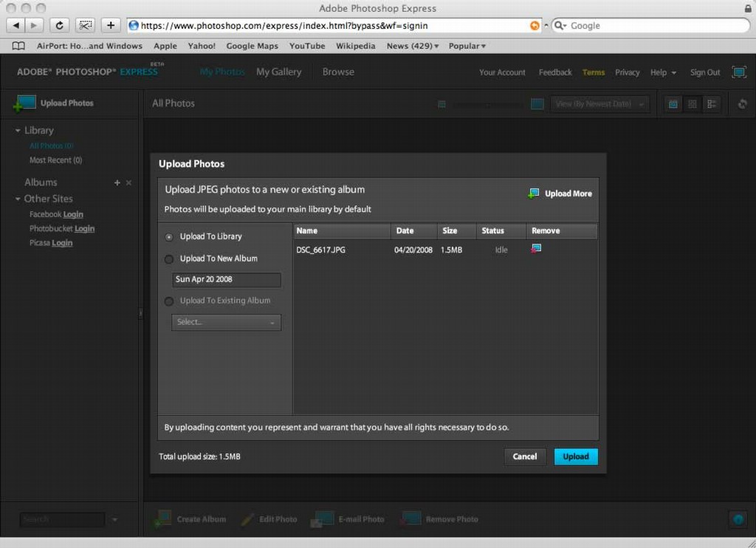Select the Upload To Existing Album option
Image resolution: width=756 pixels, height=548 pixels.
pyautogui.click(x=169, y=301)
